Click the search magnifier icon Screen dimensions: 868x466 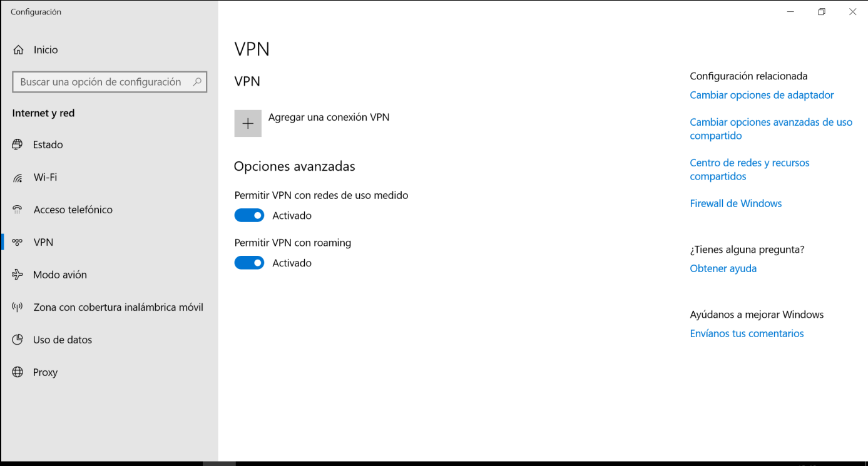(x=197, y=82)
